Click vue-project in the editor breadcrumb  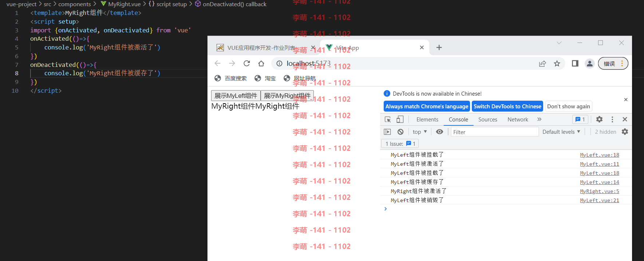[x=21, y=4]
